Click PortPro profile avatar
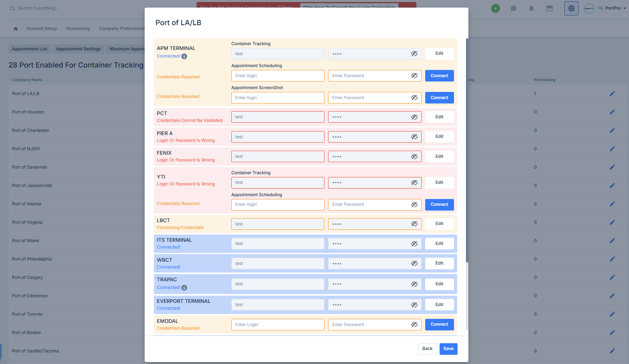This screenshot has width=629, height=364. pyautogui.click(x=589, y=8)
